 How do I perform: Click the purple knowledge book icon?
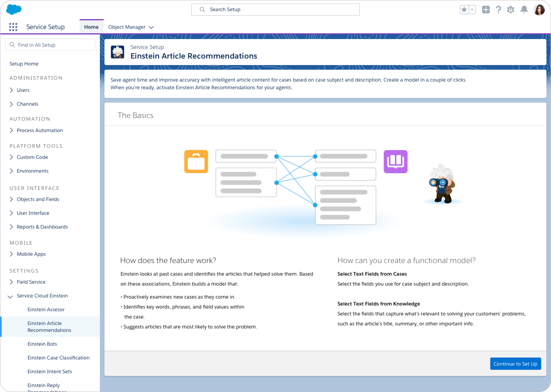click(395, 162)
